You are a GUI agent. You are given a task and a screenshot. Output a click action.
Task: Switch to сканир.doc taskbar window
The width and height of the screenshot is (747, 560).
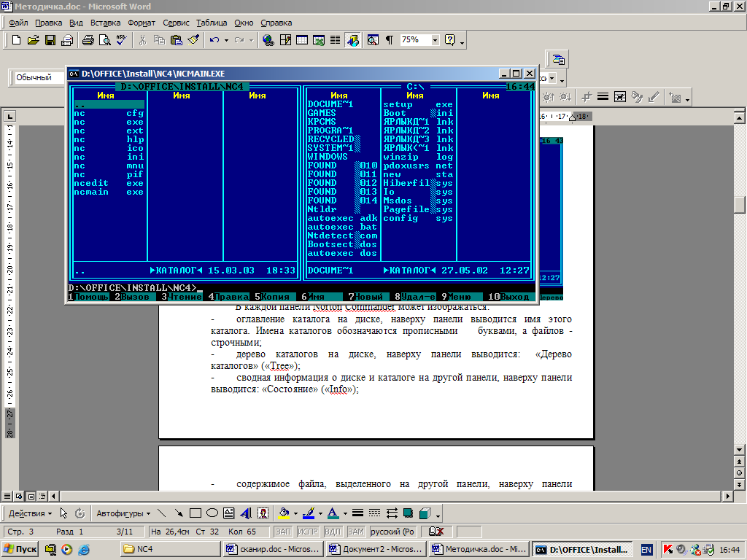tap(273, 549)
